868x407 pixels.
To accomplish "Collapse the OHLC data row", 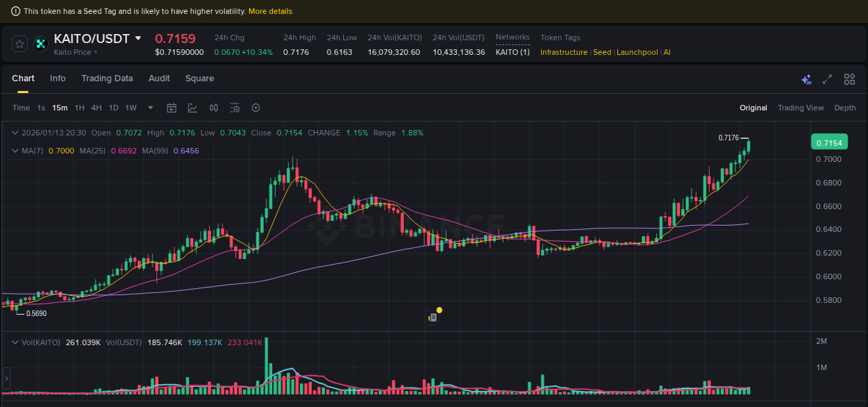I will pos(15,133).
